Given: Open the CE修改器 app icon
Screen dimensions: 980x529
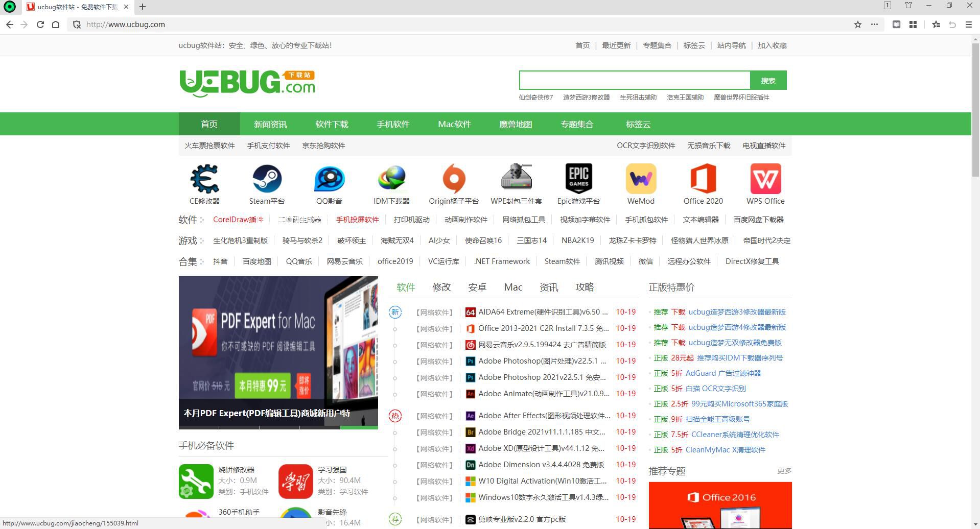Looking at the screenshot, I should coord(204,179).
